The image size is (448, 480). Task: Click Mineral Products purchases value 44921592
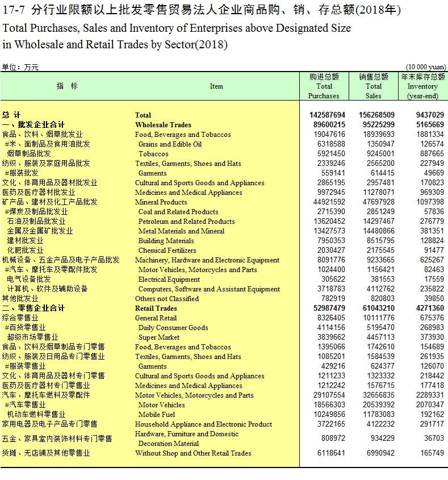pyautogui.click(x=329, y=202)
